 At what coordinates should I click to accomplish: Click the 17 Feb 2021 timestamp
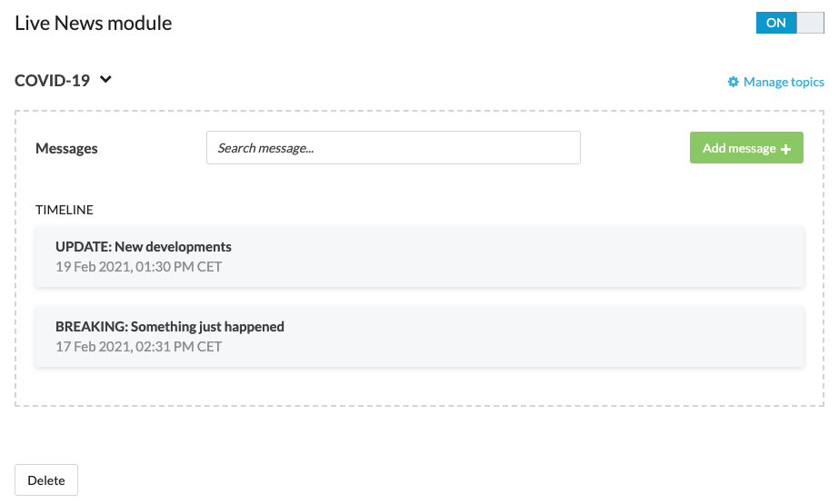pyautogui.click(x=138, y=347)
